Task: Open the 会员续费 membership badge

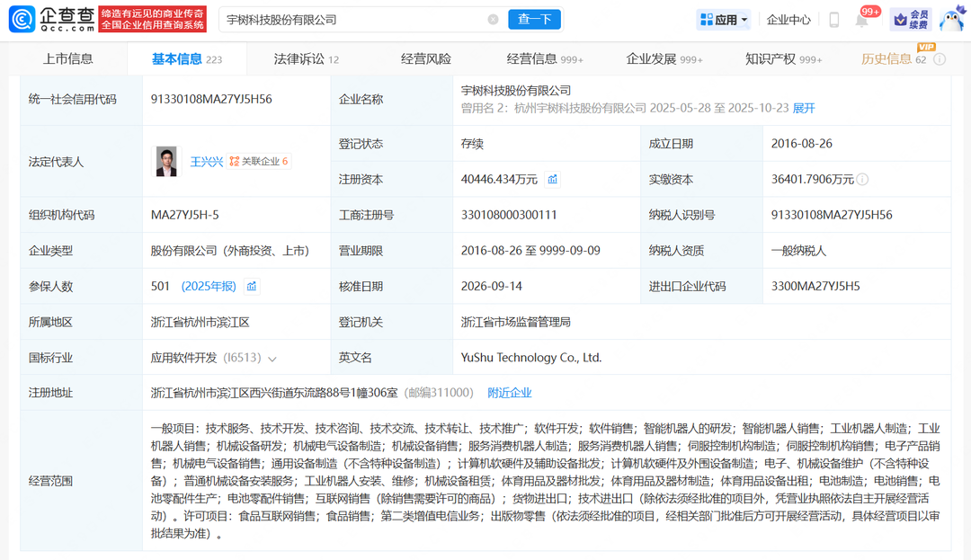Action: [910, 20]
